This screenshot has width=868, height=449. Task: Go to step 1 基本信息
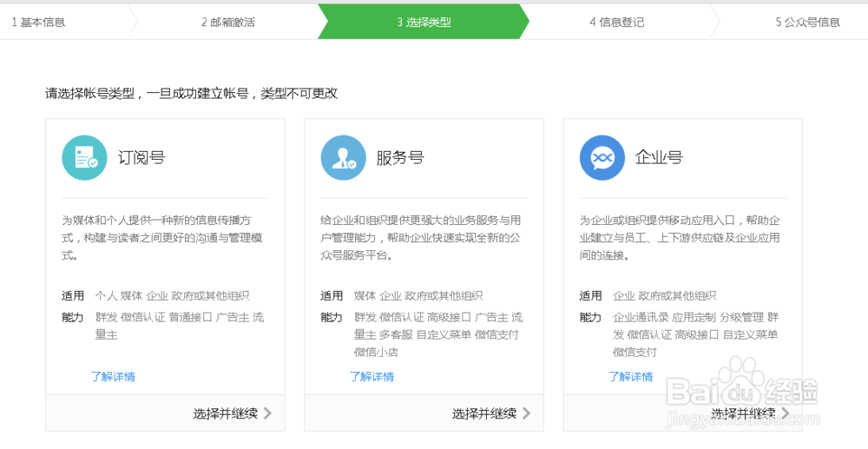coord(38,23)
